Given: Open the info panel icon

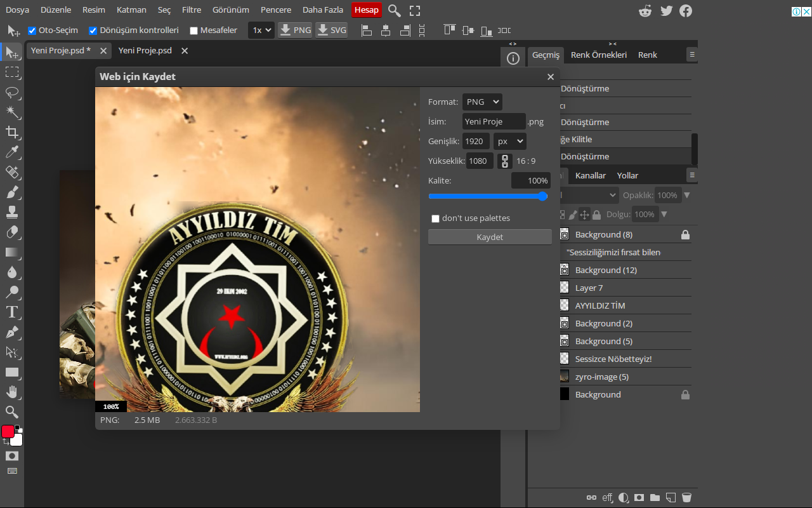Looking at the screenshot, I should [513, 58].
